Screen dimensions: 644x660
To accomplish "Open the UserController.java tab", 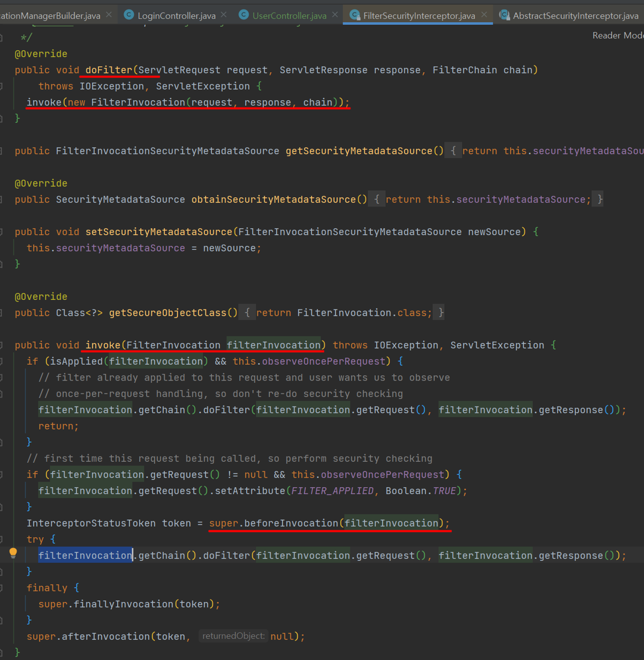I will [x=289, y=16].
